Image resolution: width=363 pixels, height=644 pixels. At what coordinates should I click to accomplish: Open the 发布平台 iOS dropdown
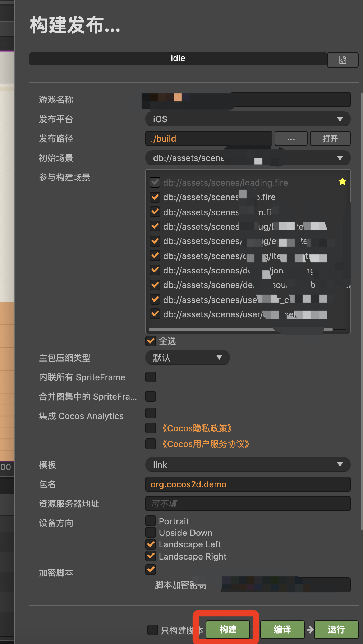pyautogui.click(x=248, y=119)
